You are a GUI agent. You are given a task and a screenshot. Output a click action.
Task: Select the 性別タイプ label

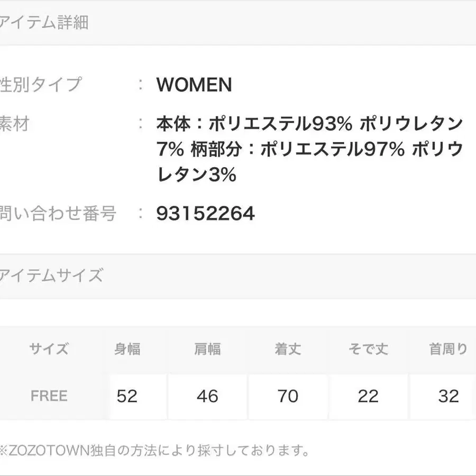click(41, 85)
